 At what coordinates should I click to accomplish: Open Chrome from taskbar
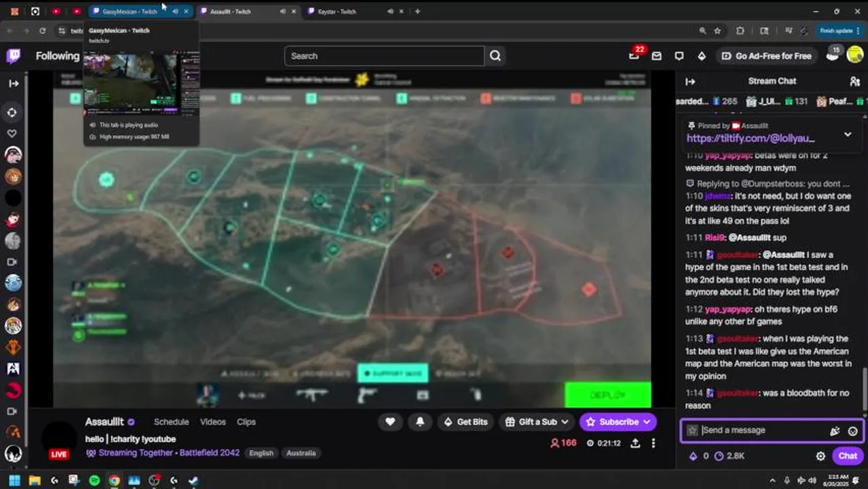[x=114, y=480]
